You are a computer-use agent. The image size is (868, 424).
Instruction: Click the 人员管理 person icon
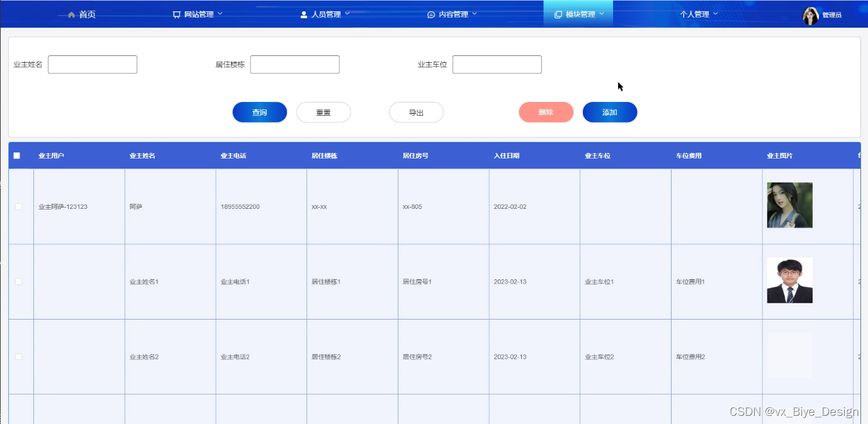click(x=304, y=14)
